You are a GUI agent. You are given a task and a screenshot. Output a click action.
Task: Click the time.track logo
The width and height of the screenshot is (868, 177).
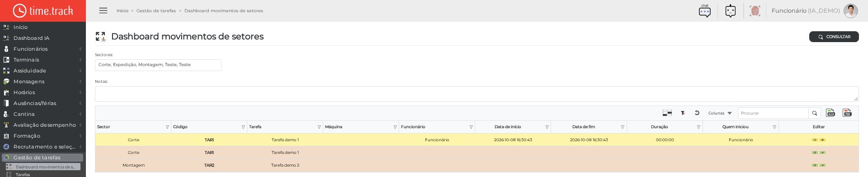43,10
